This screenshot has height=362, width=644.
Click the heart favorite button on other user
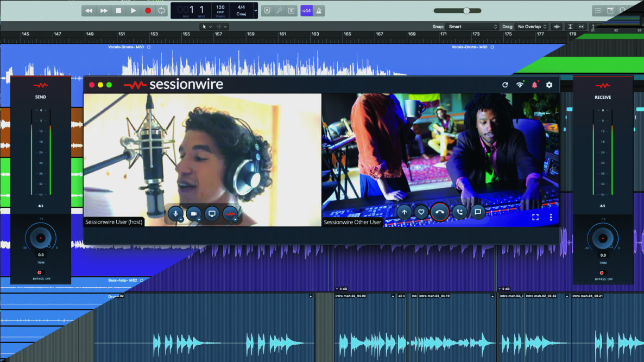[x=421, y=212]
